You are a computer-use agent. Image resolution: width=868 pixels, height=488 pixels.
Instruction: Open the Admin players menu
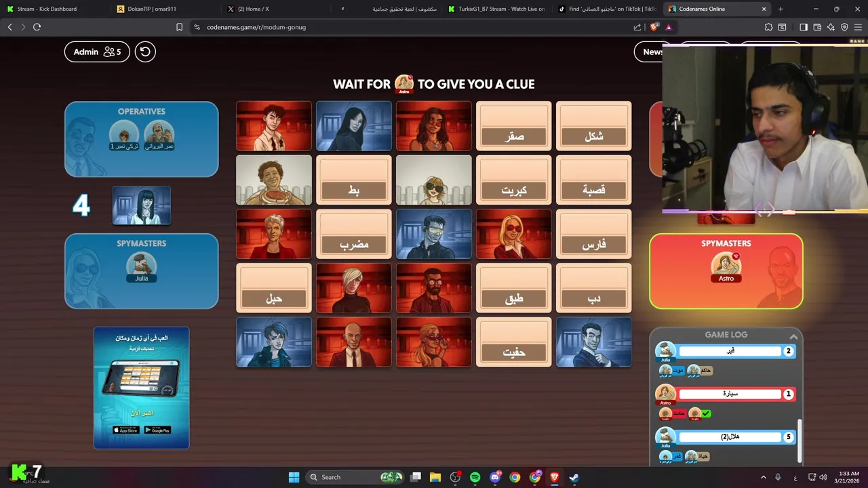(97, 52)
